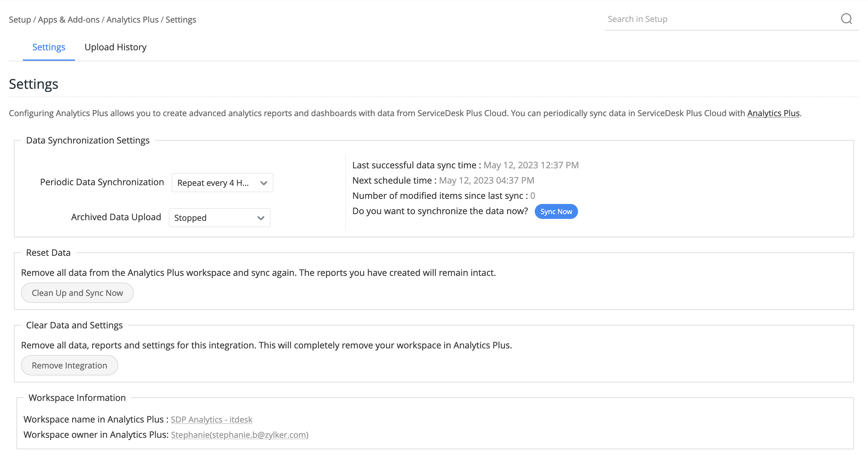Click the breadcrumb path Setup / Apps & Add-ons
The image size is (868, 469).
54,19
